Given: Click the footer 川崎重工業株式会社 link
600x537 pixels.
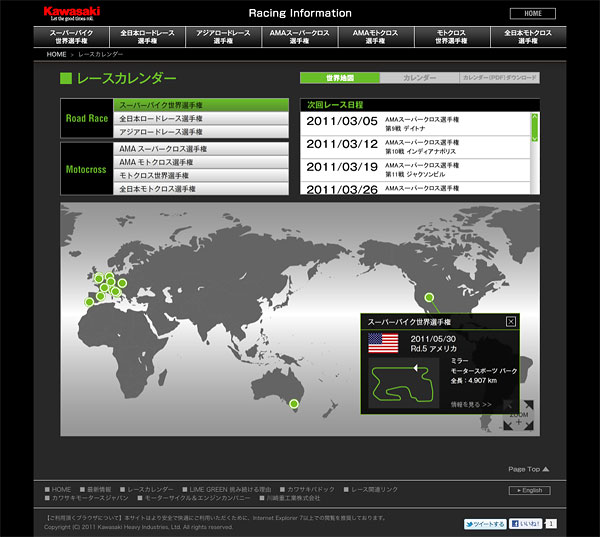Looking at the screenshot, I should click(x=290, y=498).
